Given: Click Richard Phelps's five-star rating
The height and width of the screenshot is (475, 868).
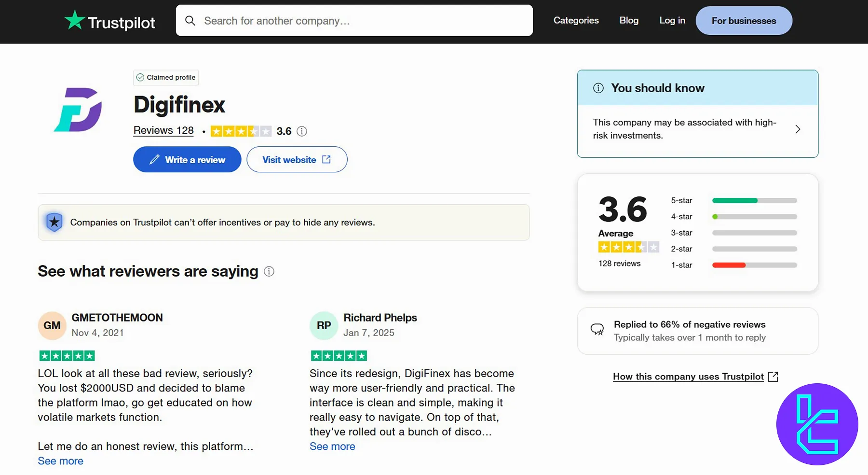Looking at the screenshot, I should [339, 356].
